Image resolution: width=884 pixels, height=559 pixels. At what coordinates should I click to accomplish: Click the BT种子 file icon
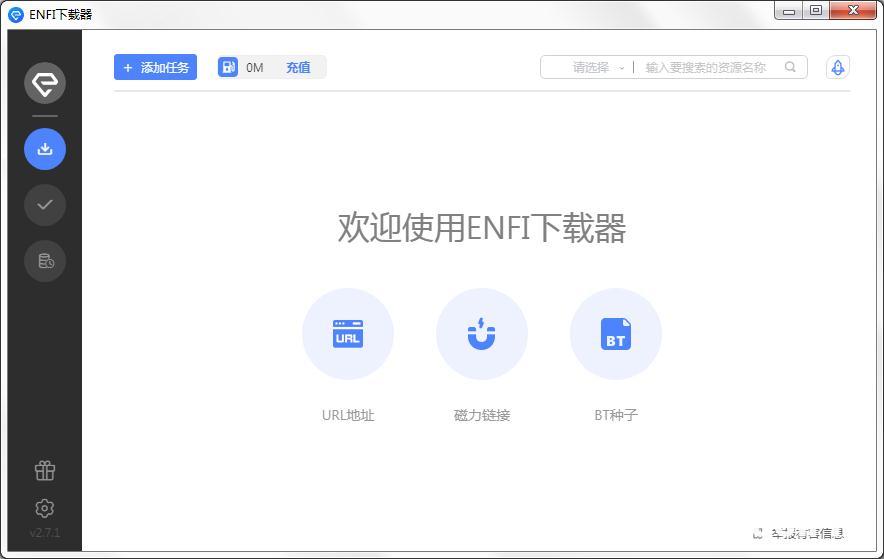click(x=616, y=334)
